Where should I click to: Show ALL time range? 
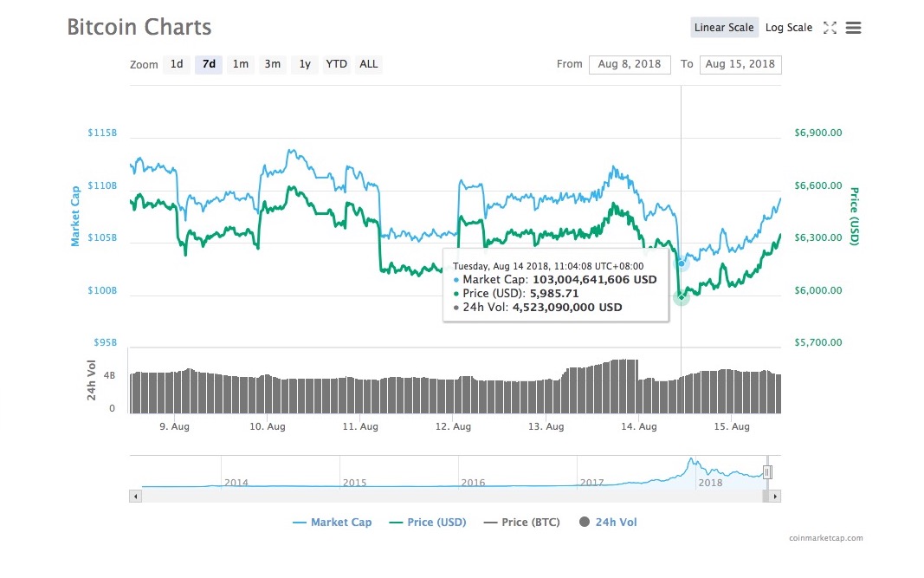[x=369, y=64]
